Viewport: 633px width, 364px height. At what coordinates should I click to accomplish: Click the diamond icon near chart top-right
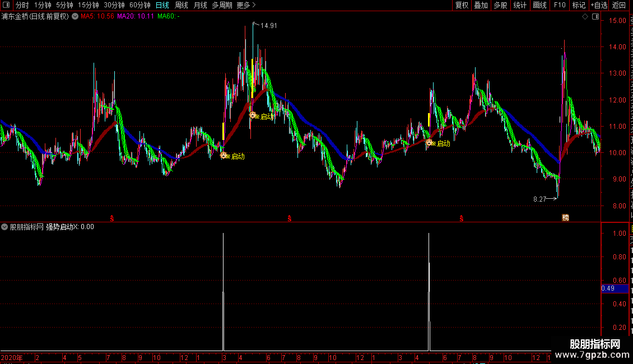pos(585,17)
